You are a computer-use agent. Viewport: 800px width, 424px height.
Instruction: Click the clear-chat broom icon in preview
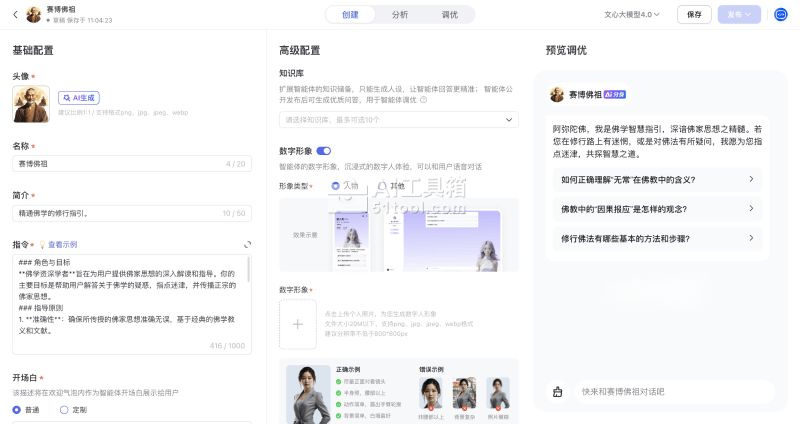tap(558, 391)
